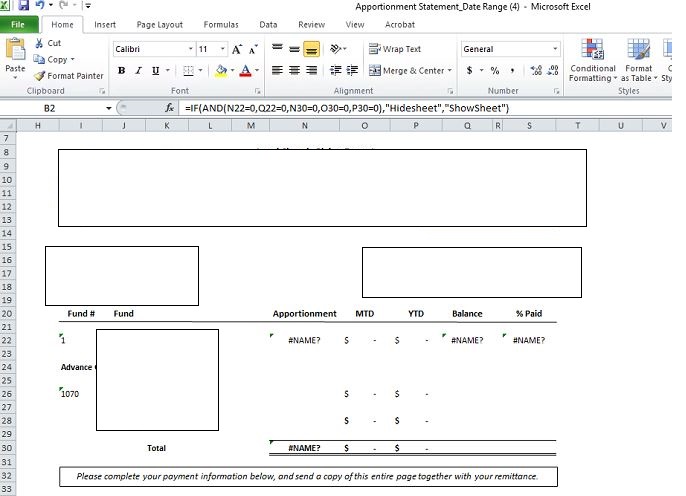686x496 pixels.
Task: Select row 22 header
Action: (7, 340)
